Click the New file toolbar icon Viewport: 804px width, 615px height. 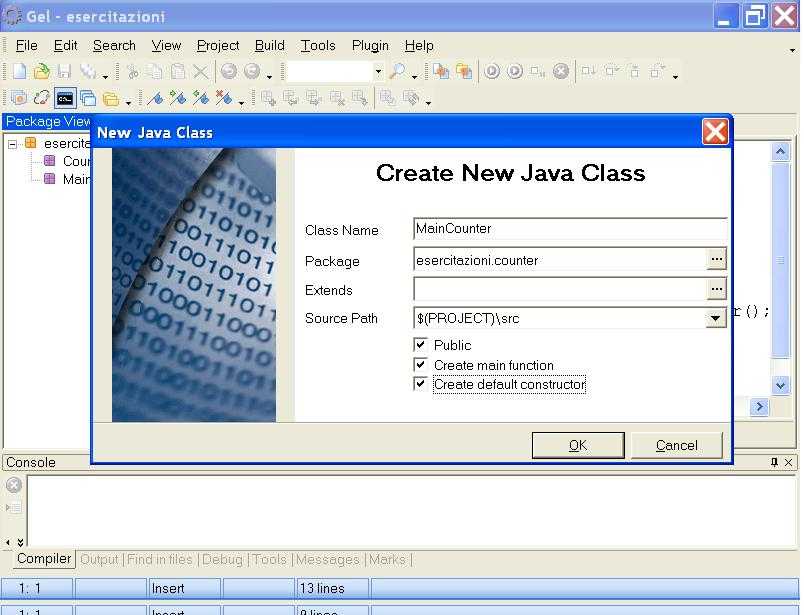(19, 71)
